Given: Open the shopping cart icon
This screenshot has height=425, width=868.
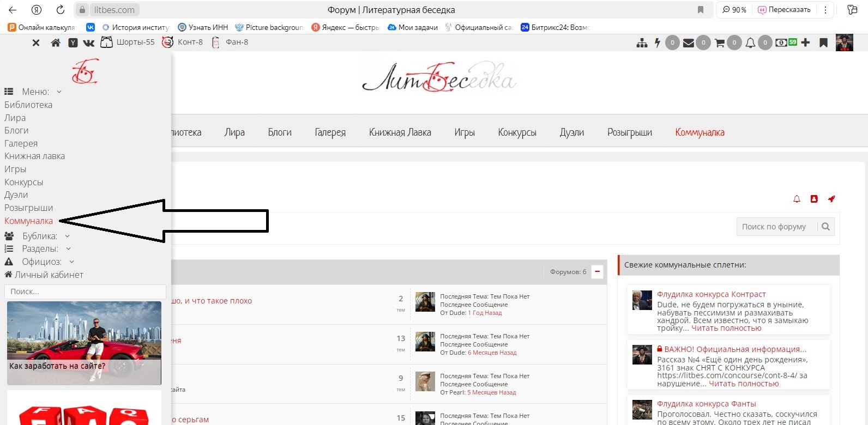Looking at the screenshot, I should point(720,42).
